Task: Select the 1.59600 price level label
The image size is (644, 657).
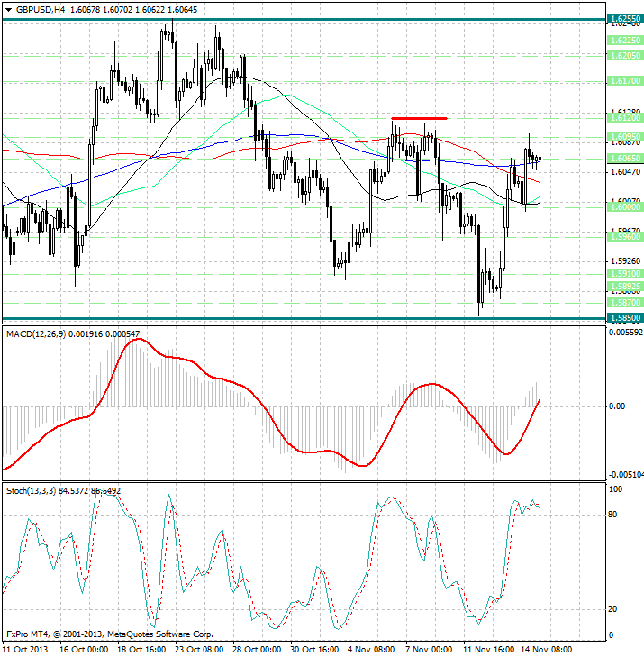Action: tap(625, 237)
